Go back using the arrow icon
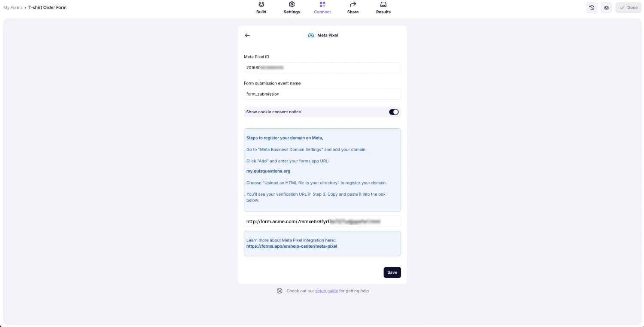The image size is (644, 327). pos(247,35)
